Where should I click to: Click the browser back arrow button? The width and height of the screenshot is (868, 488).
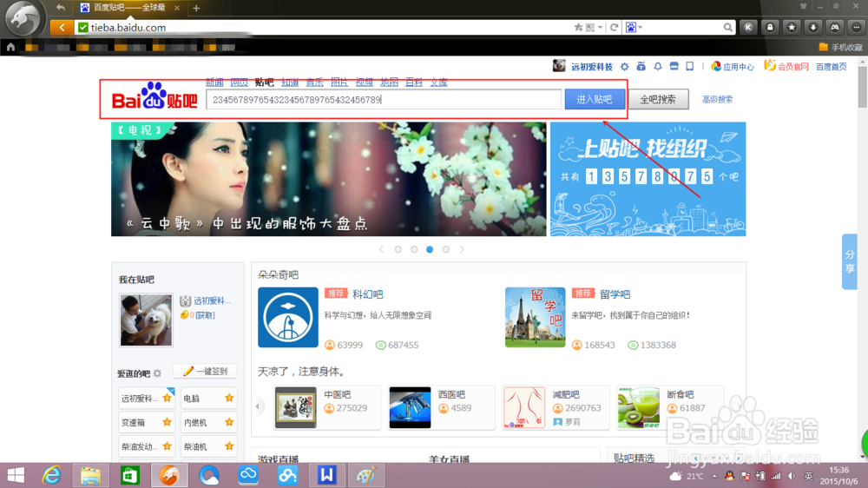[x=62, y=27]
